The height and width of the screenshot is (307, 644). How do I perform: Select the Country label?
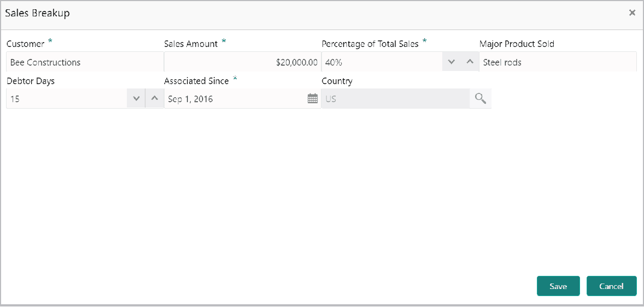pos(337,81)
